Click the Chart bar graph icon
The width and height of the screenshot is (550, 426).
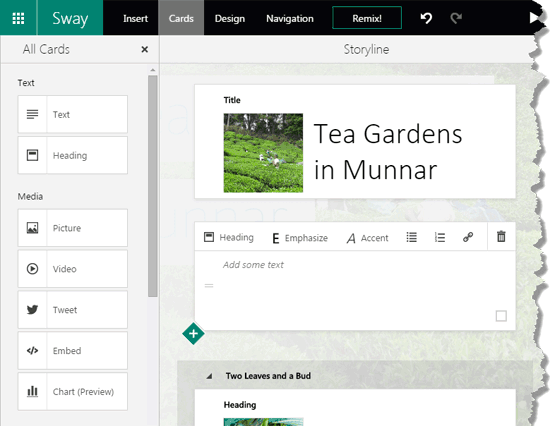(32, 391)
